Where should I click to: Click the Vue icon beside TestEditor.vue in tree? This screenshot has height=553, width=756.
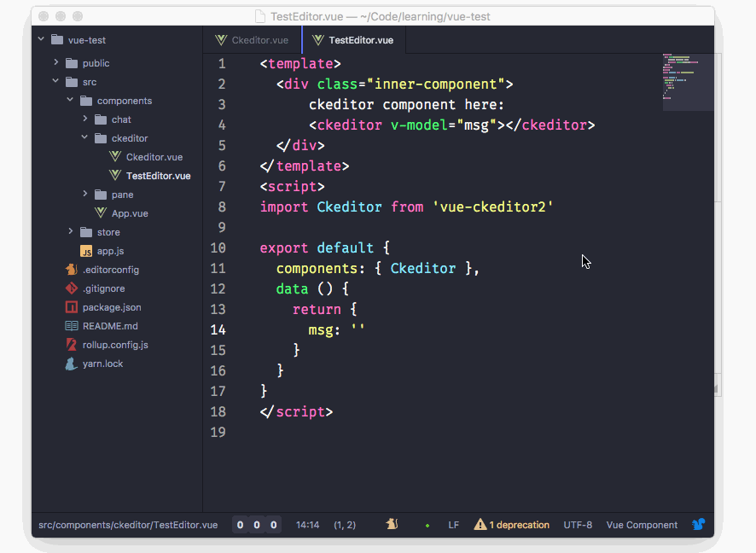114,176
